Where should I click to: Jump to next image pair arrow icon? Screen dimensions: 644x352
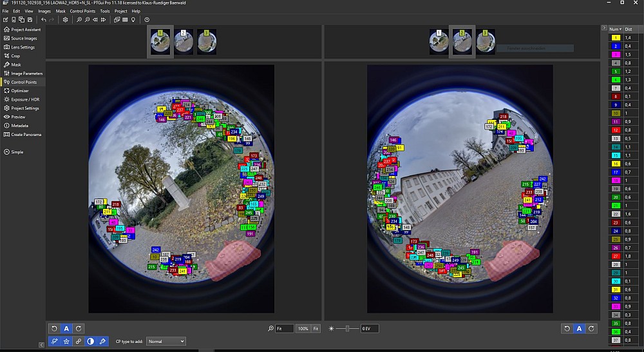104,20
